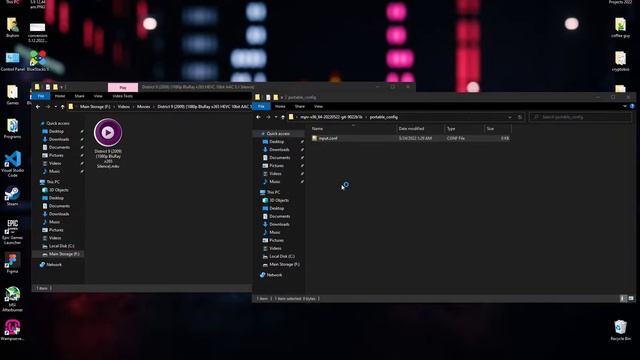Image resolution: width=640 pixels, height=360 pixels.
Task: Open recent locations dropdown in portable_config window
Action: (x=276, y=117)
